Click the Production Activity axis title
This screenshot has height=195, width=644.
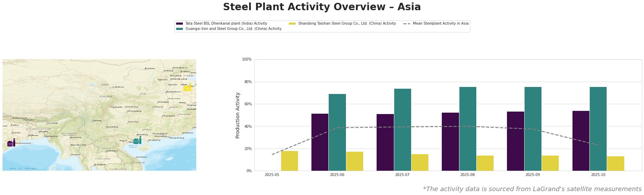238,115
